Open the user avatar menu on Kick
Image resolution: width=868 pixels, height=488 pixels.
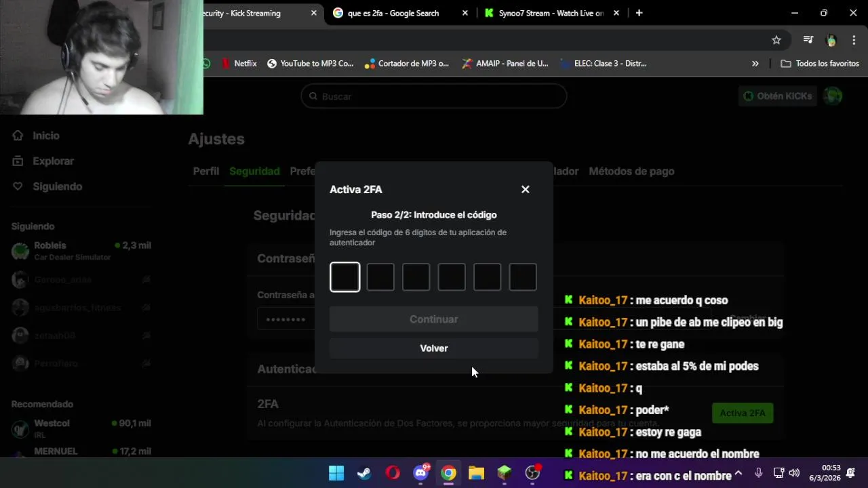(833, 96)
